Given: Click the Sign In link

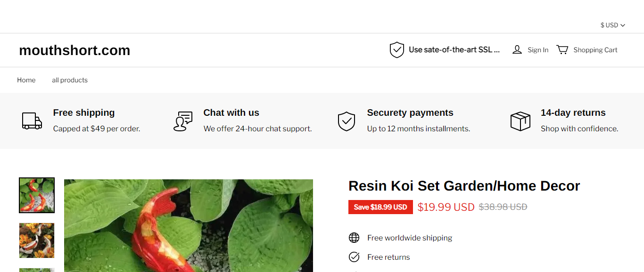Looking at the screenshot, I should tap(538, 50).
